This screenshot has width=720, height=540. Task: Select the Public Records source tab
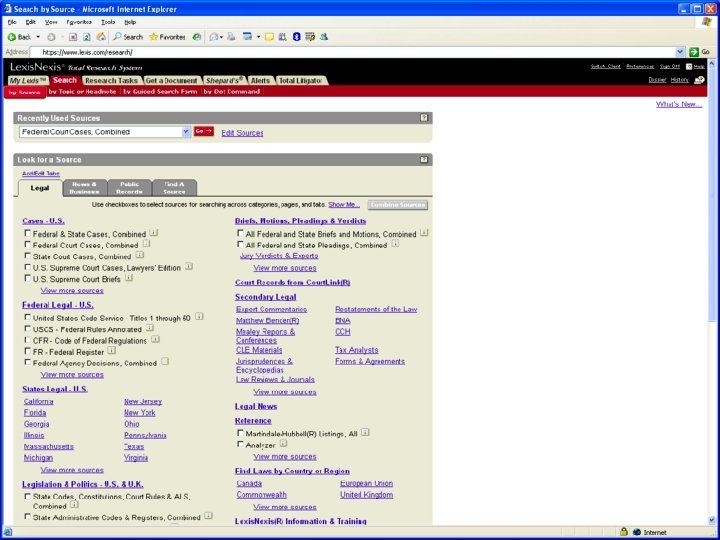pyautogui.click(x=129, y=188)
